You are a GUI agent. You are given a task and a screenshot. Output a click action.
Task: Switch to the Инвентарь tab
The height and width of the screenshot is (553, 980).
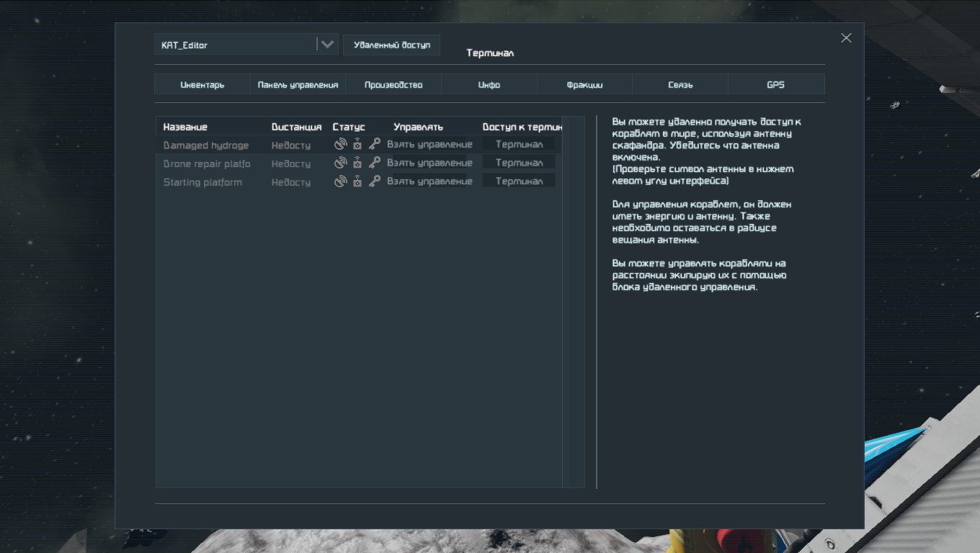[202, 85]
